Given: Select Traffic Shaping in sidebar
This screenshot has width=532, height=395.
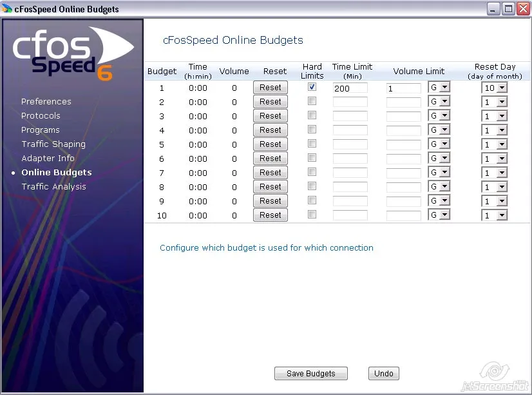Looking at the screenshot, I should click(53, 144).
